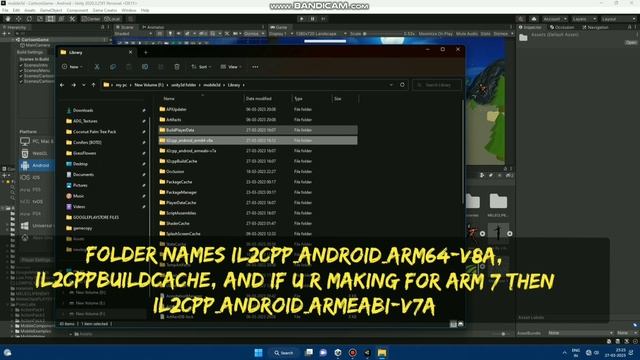The width and height of the screenshot is (640, 360).
Task: Toggle Mute Audio in Game view
Action: 467,34
